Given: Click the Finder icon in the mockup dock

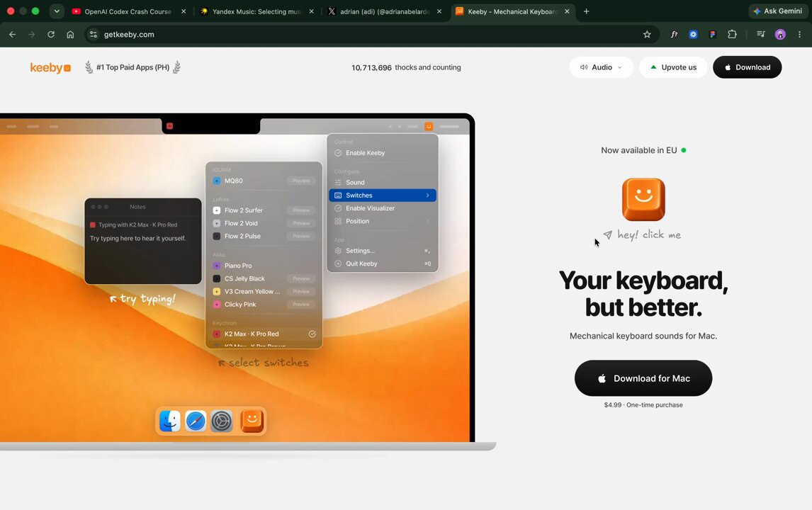Looking at the screenshot, I should (170, 421).
